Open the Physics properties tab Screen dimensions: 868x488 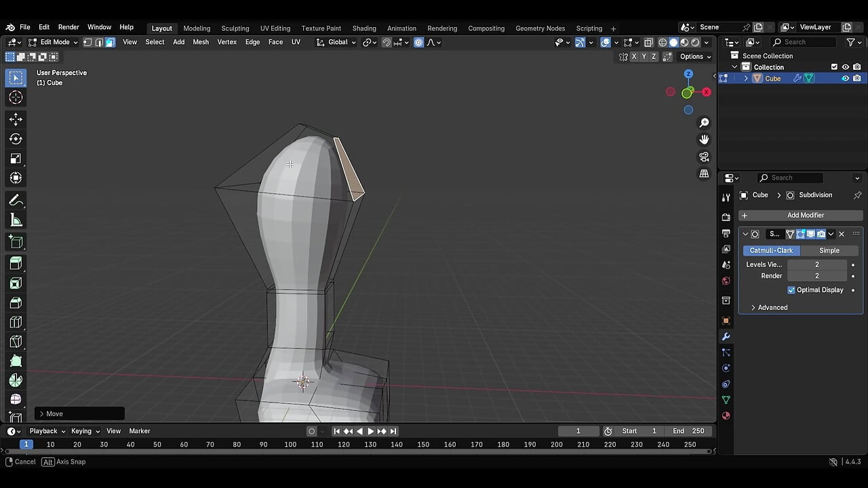point(726,368)
